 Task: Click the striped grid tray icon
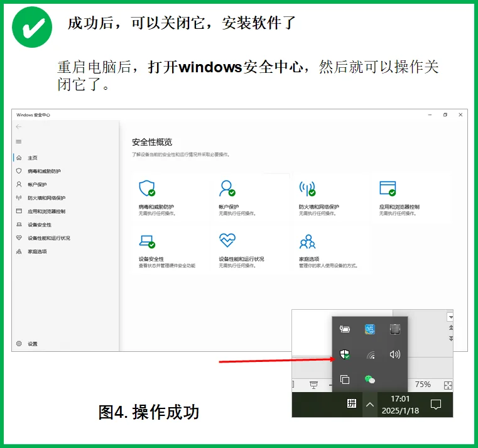395,329
